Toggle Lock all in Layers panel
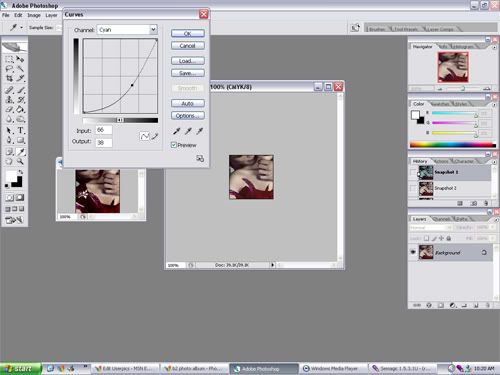500x375 pixels. pos(449,238)
